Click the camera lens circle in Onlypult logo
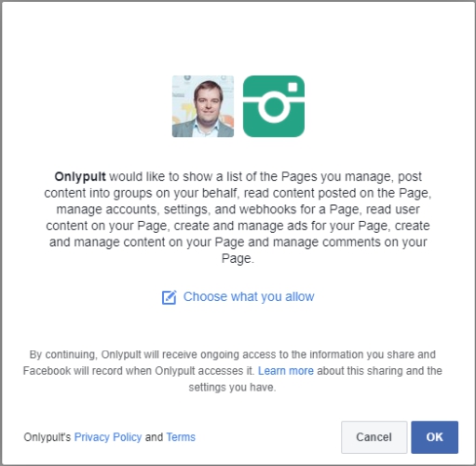The image size is (476, 466). (x=274, y=107)
